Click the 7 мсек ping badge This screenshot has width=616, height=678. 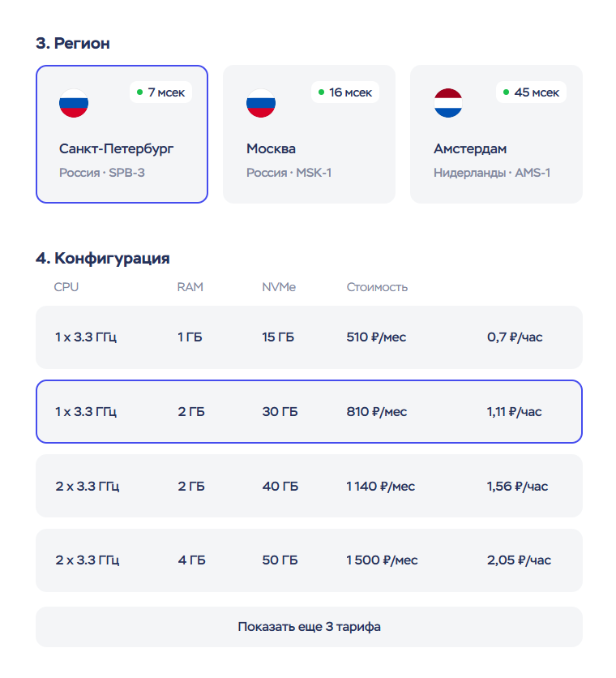point(161,92)
